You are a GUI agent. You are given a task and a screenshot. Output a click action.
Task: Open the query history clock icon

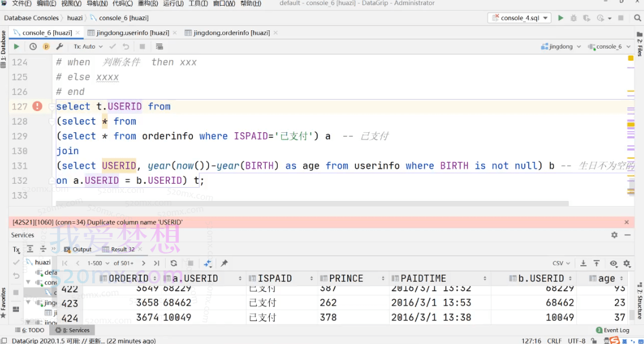point(33,46)
